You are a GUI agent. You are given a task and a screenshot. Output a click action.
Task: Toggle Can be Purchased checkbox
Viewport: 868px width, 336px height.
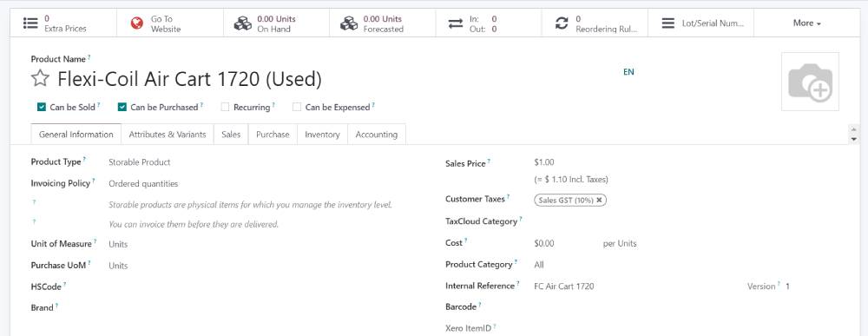122,107
